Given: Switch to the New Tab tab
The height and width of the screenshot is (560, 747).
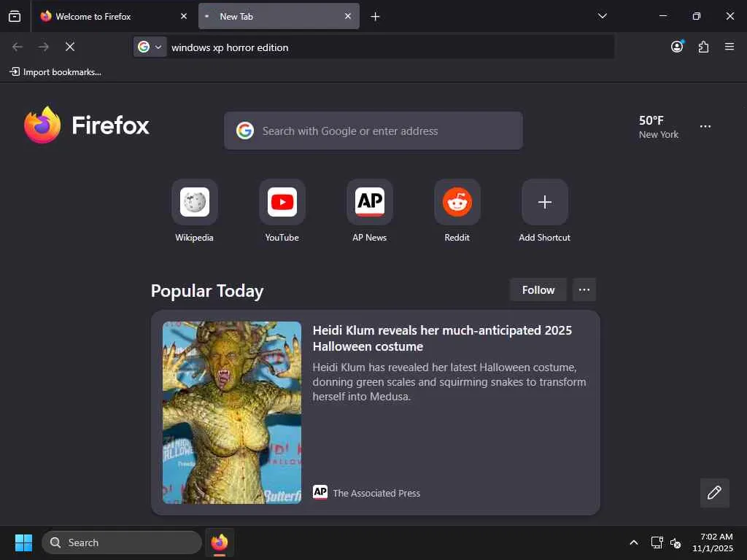Looking at the screenshot, I should tap(279, 16).
